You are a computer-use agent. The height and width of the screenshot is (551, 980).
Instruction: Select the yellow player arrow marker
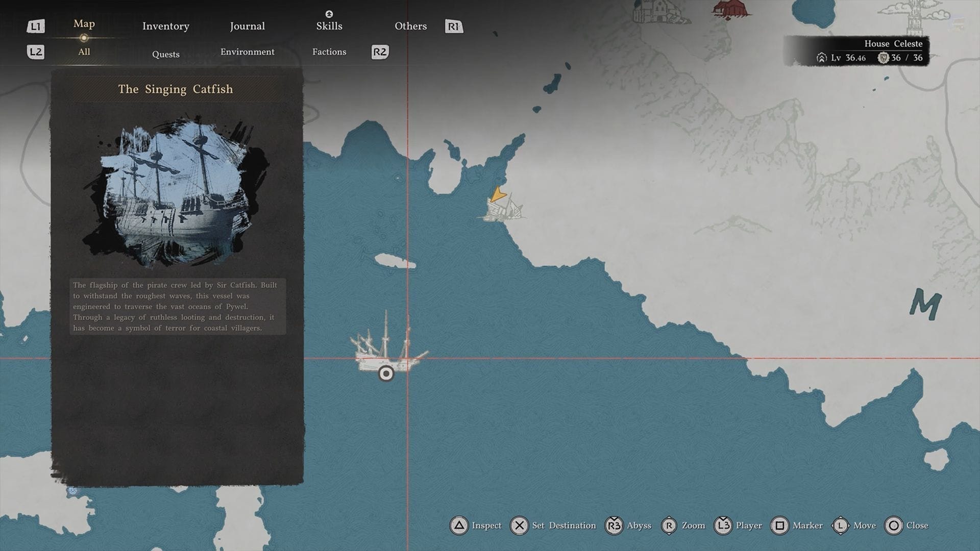click(498, 194)
